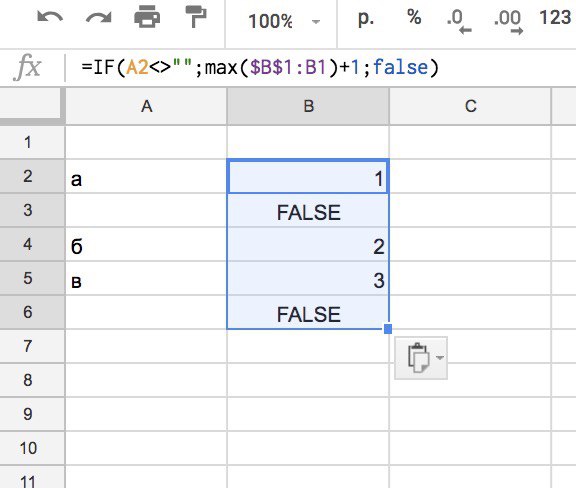Screen dimensions: 576x488
Task: Select column C header
Action: [470, 106]
